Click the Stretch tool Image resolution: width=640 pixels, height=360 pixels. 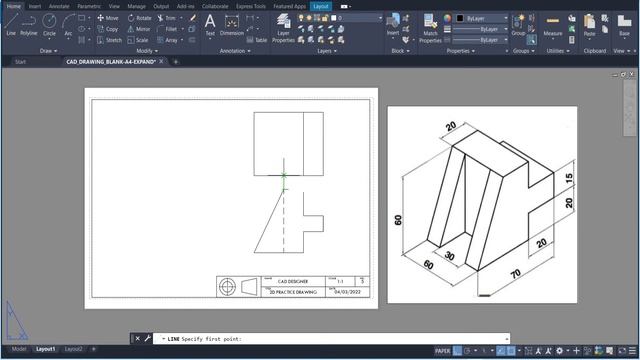pos(109,40)
